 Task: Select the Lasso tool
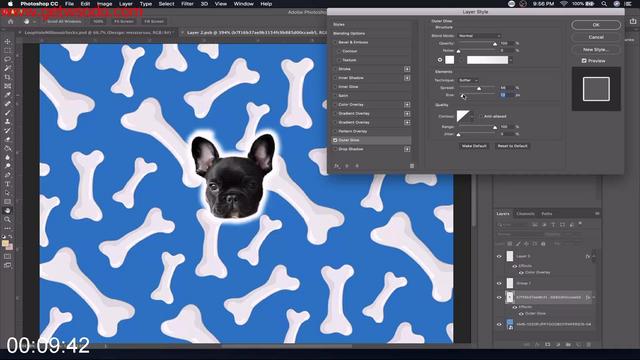(x=7, y=60)
